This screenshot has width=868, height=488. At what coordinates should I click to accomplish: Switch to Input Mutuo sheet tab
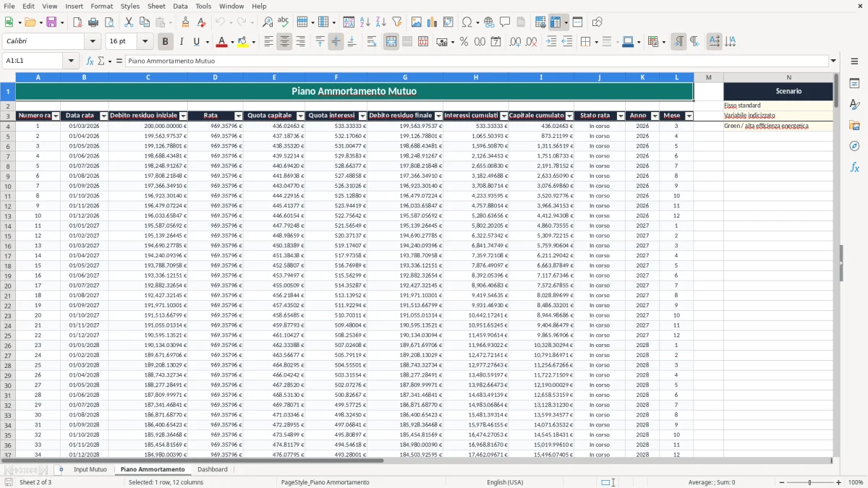[90, 469]
